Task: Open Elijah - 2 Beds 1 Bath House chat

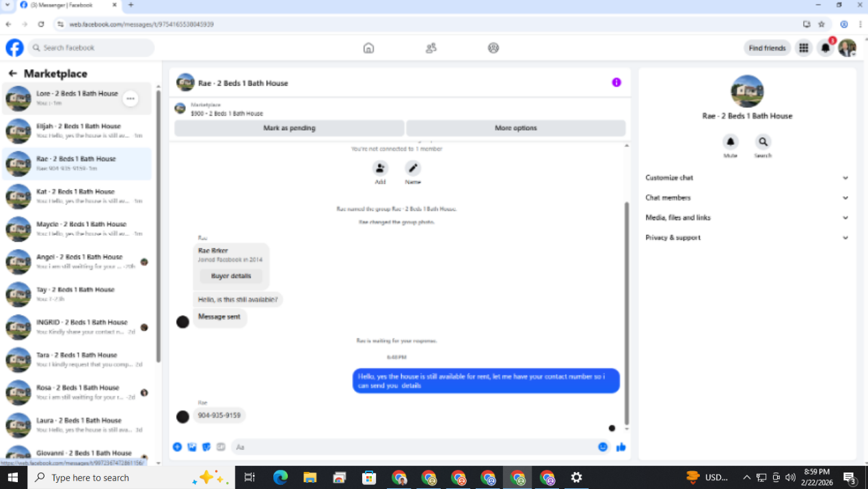Action: (x=77, y=131)
